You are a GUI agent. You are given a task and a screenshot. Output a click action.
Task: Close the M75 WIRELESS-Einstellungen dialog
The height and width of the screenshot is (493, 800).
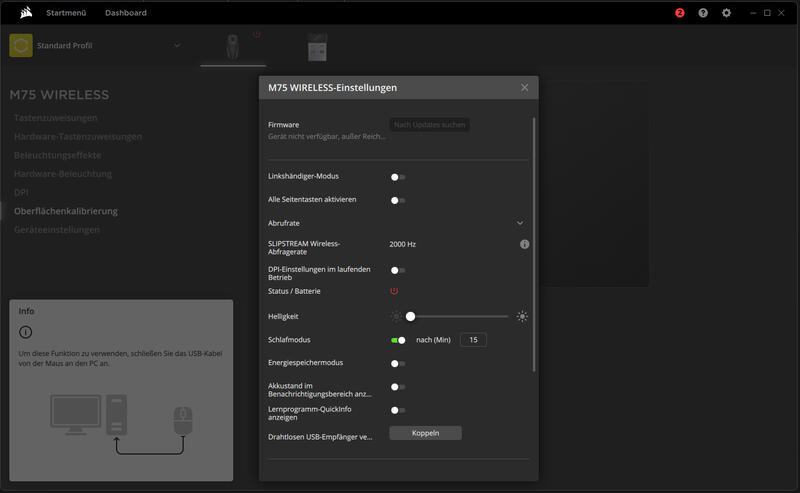pyautogui.click(x=524, y=88)
